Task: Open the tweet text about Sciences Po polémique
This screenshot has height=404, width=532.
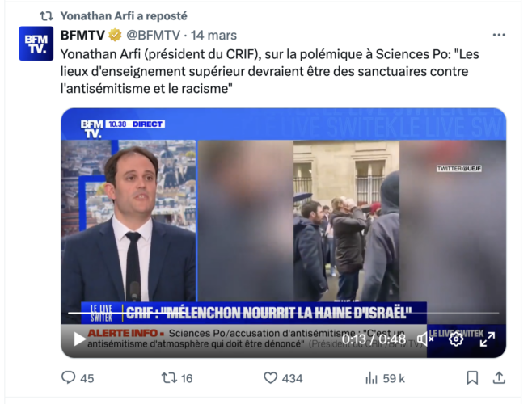Action: click(x=270, y=71)
